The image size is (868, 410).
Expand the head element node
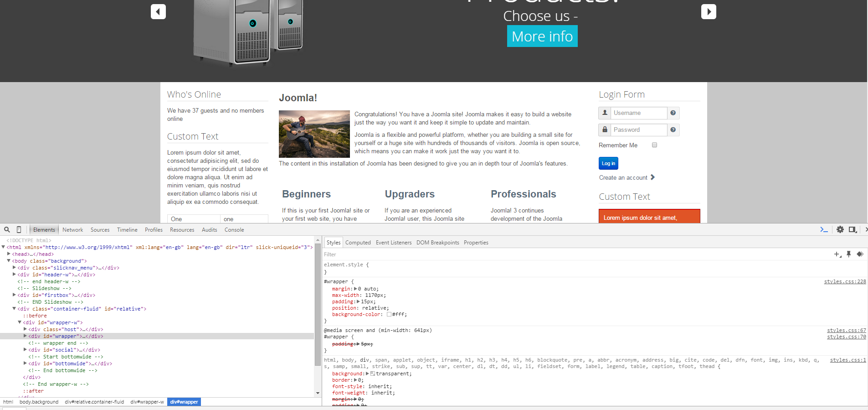pyautogui.click(x=9, y=254)
